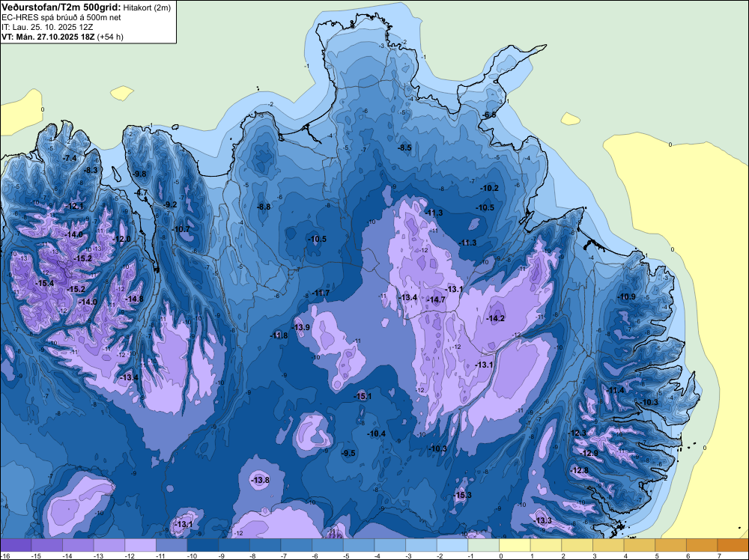
Task: Click the -14.2 temperature label
Action: (496, 318)
